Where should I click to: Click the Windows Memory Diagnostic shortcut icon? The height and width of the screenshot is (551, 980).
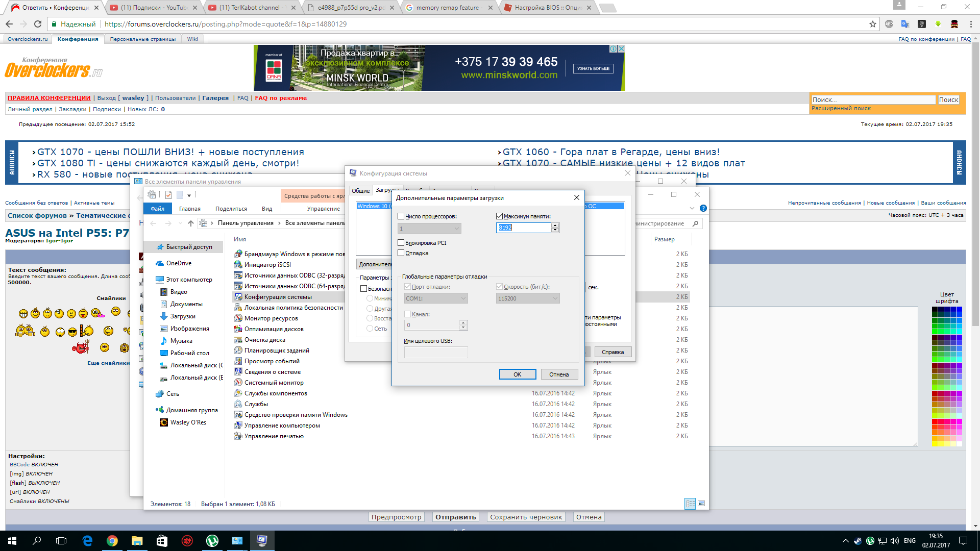click(238, 414)
